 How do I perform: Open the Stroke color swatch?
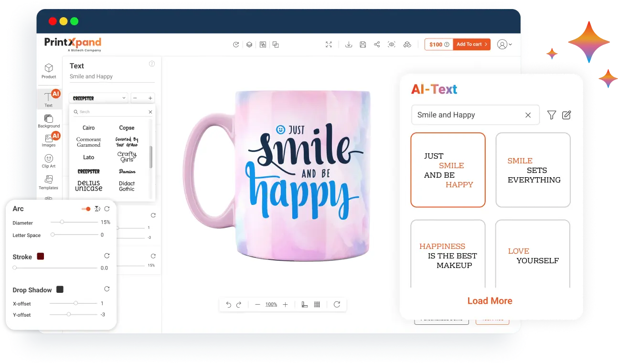coord(41,257)
